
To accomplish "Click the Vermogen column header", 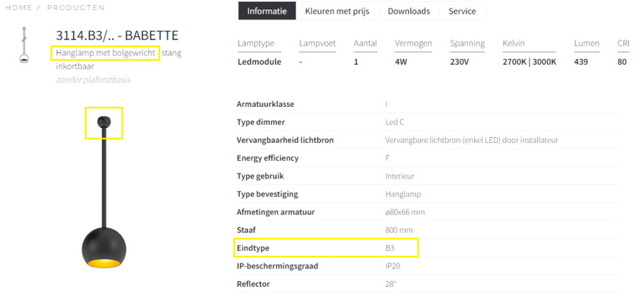I will click(413, 43).
